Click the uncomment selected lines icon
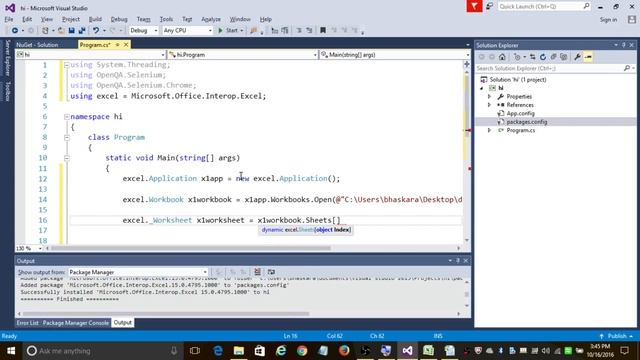 click(309, 31)
